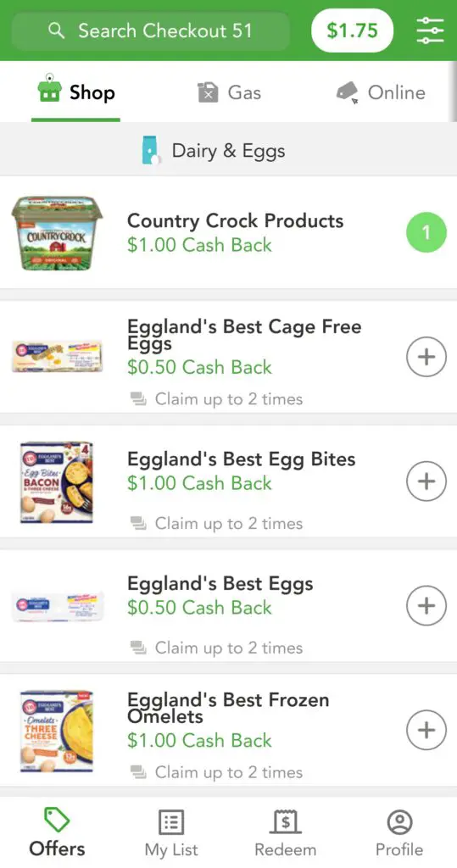457x868 pixels.
Task: Expand the Dairy & Eggs category header
Action: pos(228,150)
